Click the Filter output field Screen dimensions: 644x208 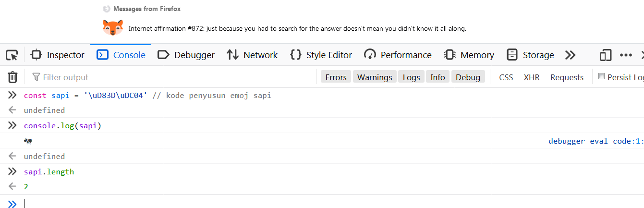pos(172,77)
